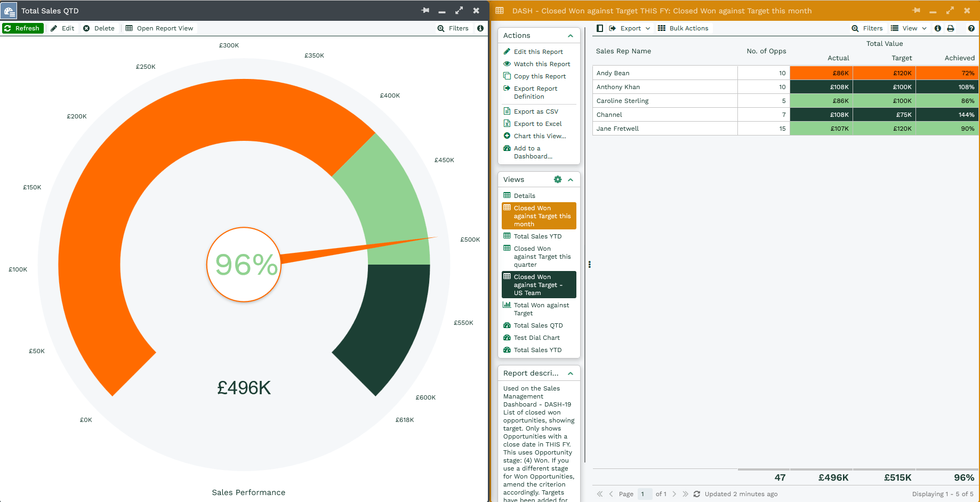Click Watch this Report
The image size is (980, 502).
point(542,64)
